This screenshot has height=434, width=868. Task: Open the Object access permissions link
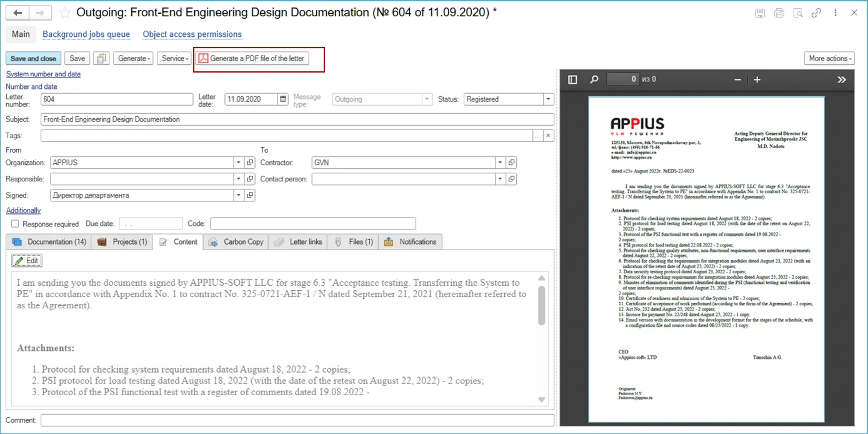coord(192,34)
